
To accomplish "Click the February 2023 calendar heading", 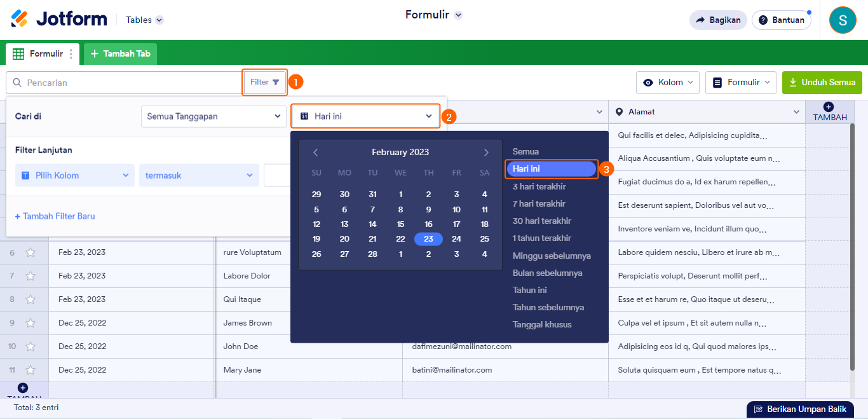I will (400, 153).
